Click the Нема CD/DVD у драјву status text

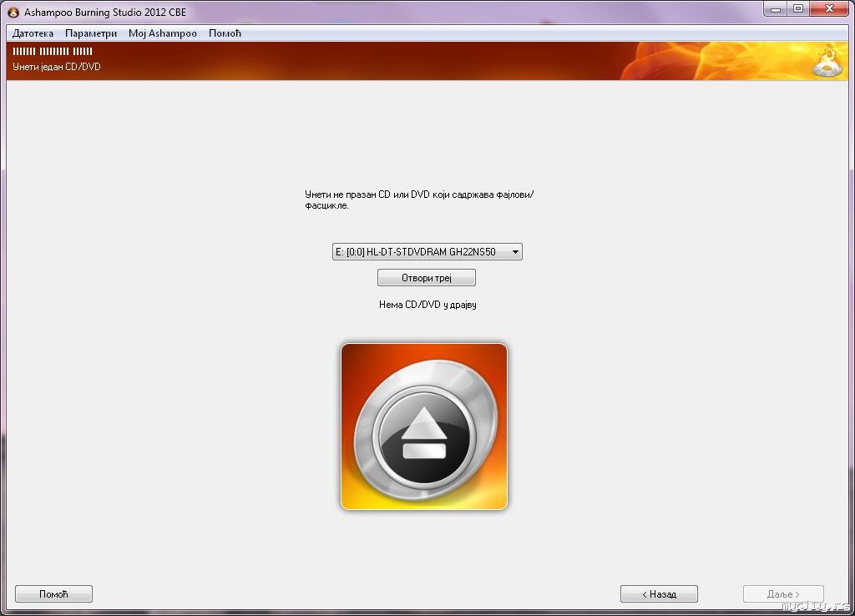point(427,304)
